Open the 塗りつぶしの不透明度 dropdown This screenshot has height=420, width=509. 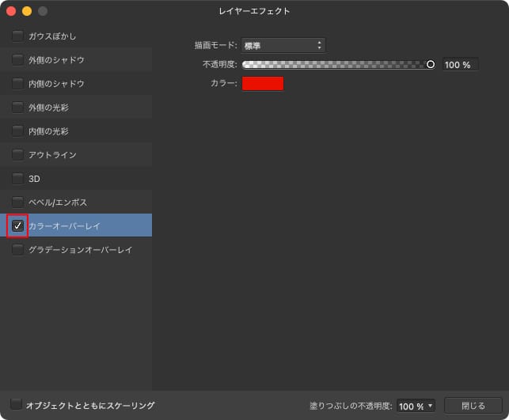pyautogui.click(x=416, y=406)
